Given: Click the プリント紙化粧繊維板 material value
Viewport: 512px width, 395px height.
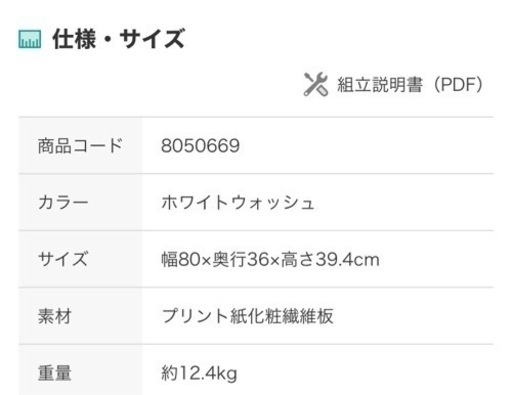Looking at the screenshot, I should [x=247, y=316].
